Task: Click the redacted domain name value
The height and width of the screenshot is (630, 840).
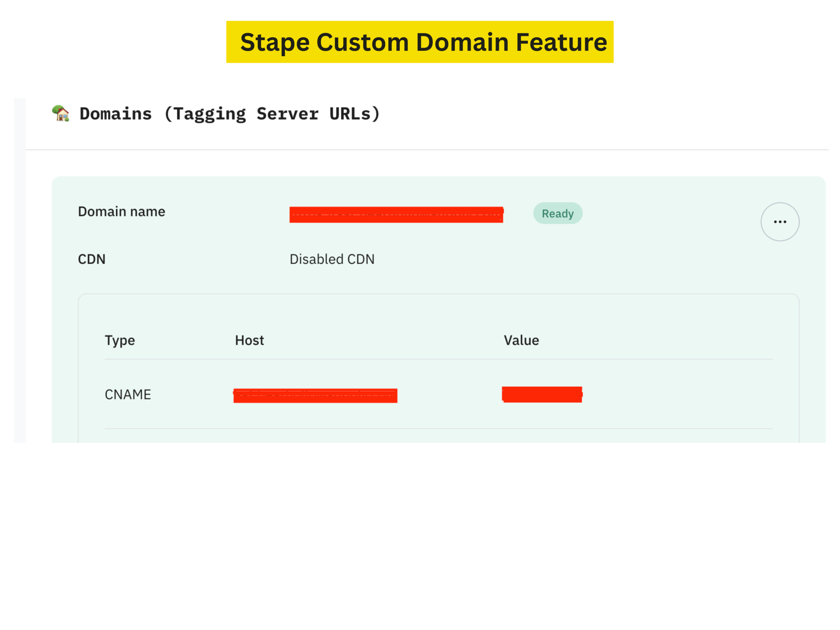Action: (396, 215)
